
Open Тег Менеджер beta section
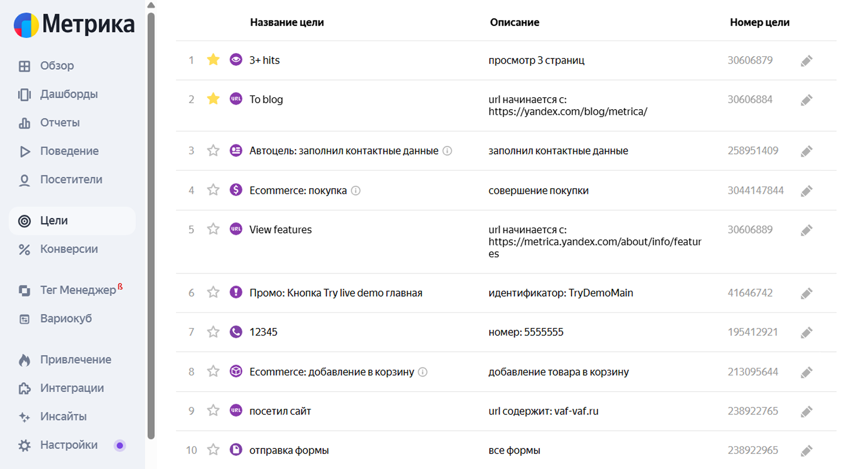point(78,290)
